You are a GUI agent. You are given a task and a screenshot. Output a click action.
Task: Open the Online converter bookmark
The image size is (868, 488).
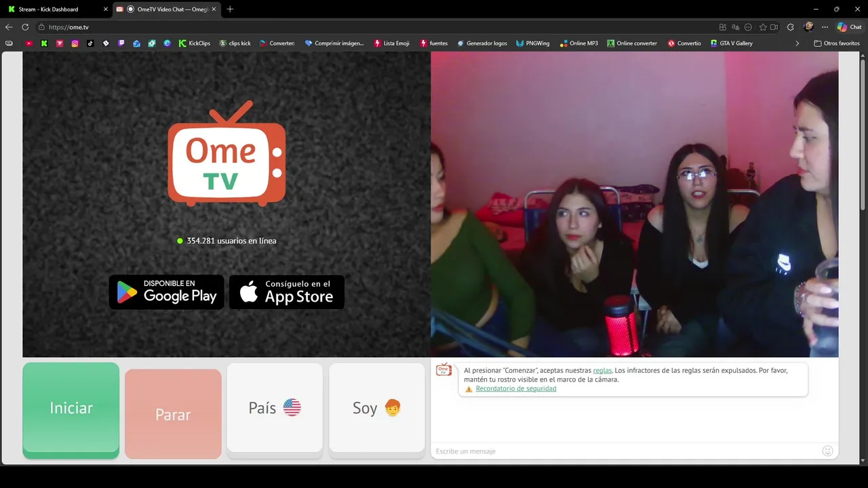[x=632, y=43]
